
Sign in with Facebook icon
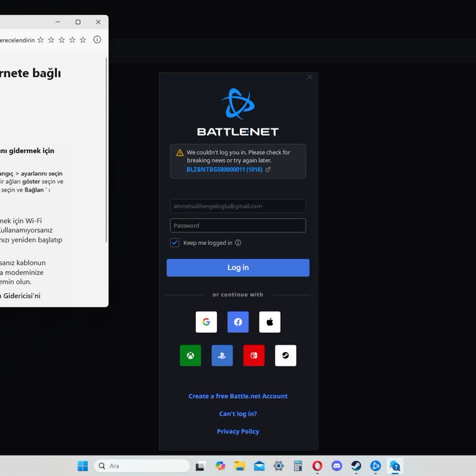coord(238,322)
